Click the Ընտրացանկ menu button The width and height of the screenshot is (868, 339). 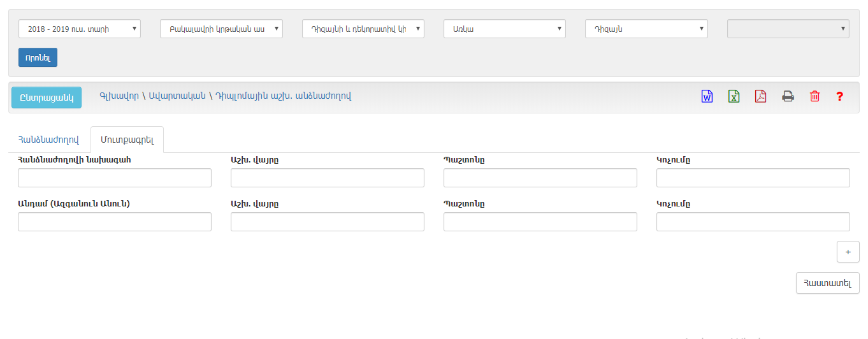(47, 97)
